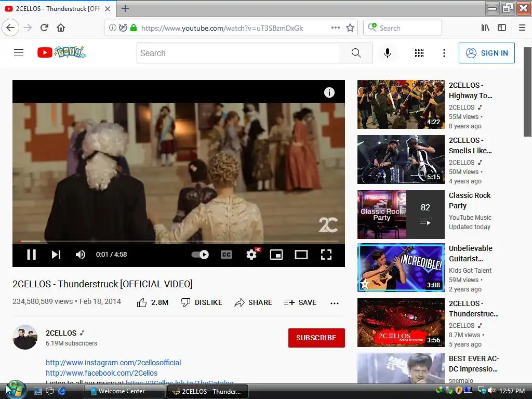This screenshot has width=532, height=399.
Task: Open Unbelievable Guitarist video thumbnail
Action: click(401, 268)
